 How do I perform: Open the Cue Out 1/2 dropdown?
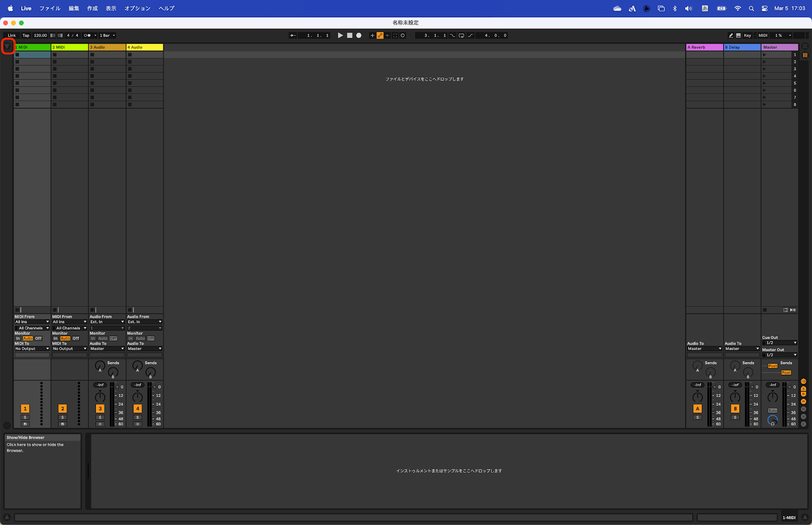click(780, 343)
